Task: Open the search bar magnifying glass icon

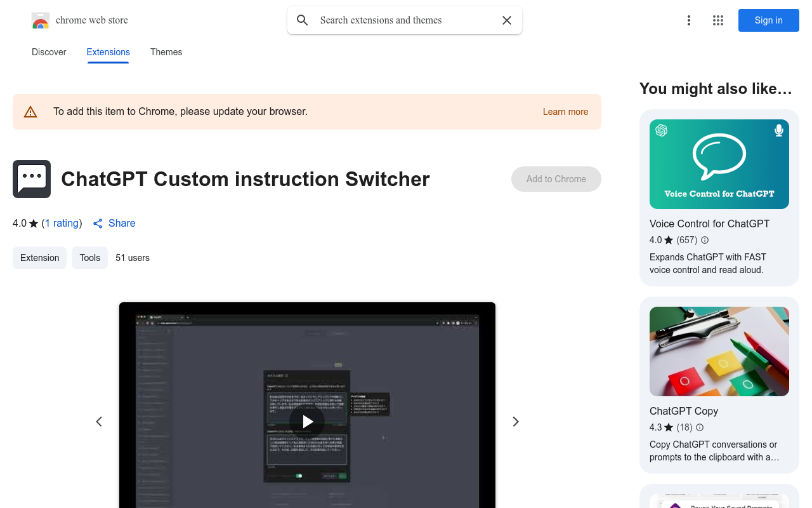Action: 302,20
